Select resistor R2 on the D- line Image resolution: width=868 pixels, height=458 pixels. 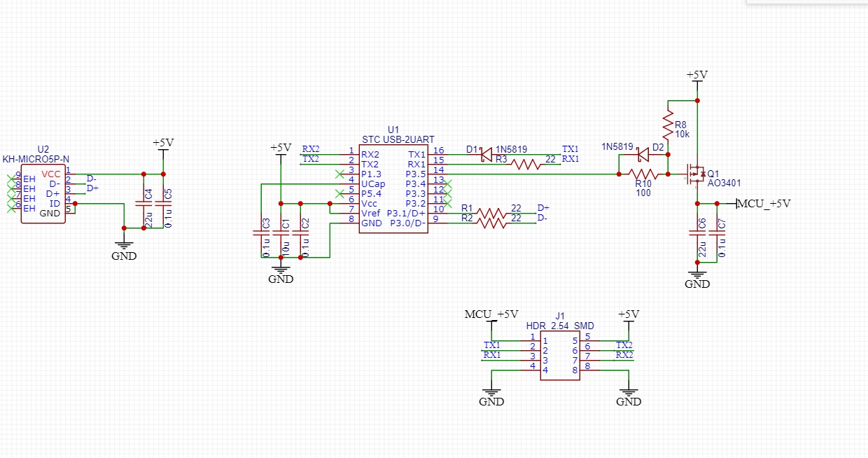coord(492,223)
